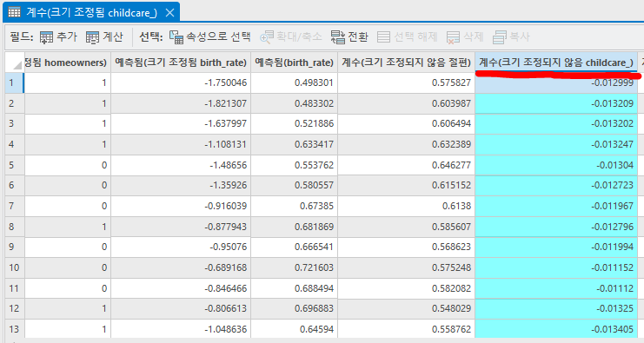
Task: Select the 계수(크기 조정되지 않음 childcare_) column header
Action: [x=556, y=63]
